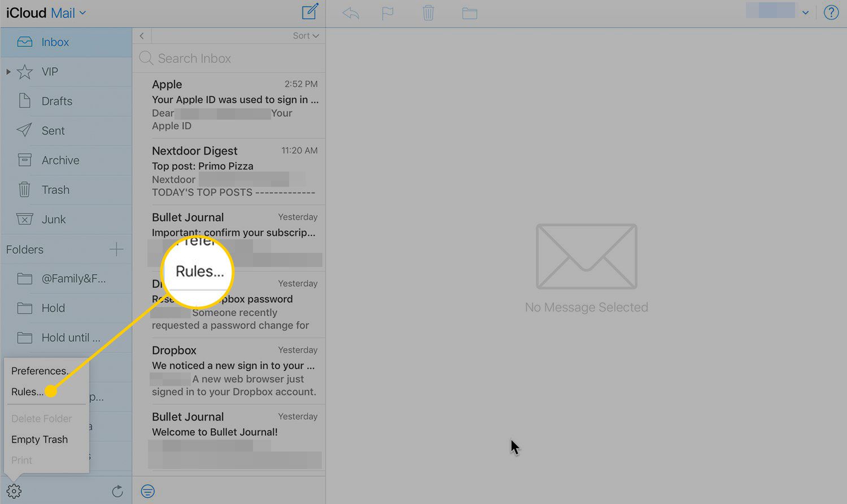Open the Archive mailbox
This screenshot has width=847, height=504.
(x=67, y=160)
